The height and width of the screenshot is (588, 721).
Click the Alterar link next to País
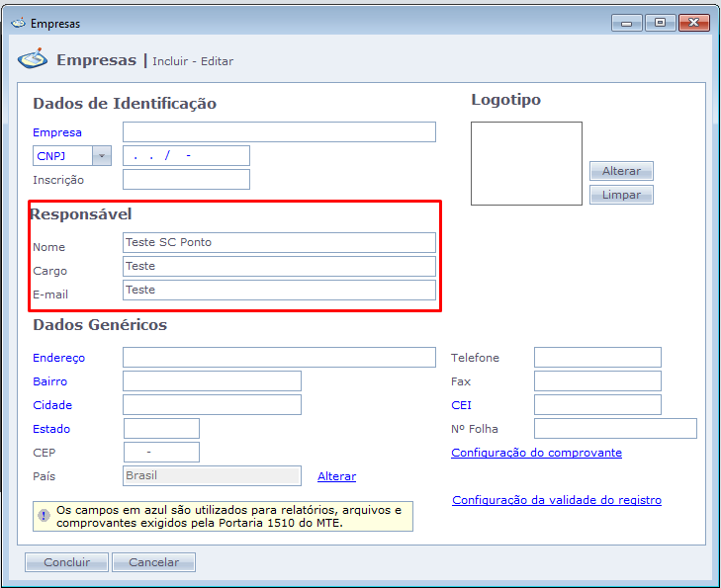[336, 476]
